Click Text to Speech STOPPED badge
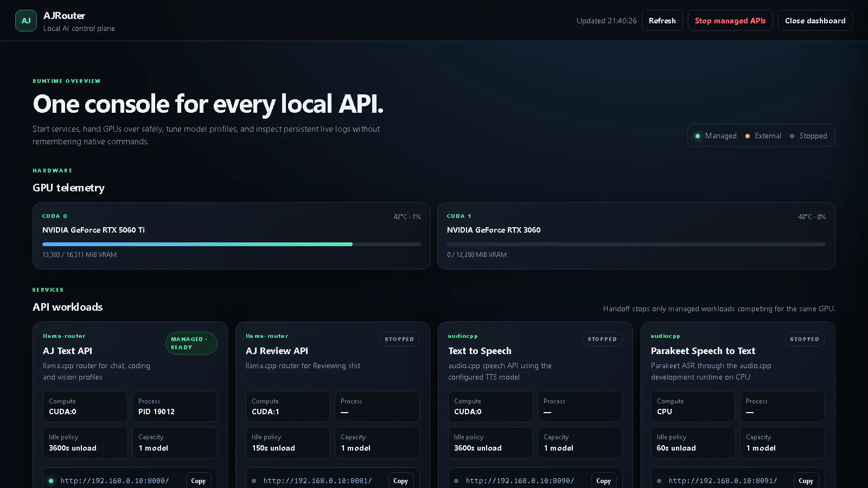868x488 pixels. (602, 339)
